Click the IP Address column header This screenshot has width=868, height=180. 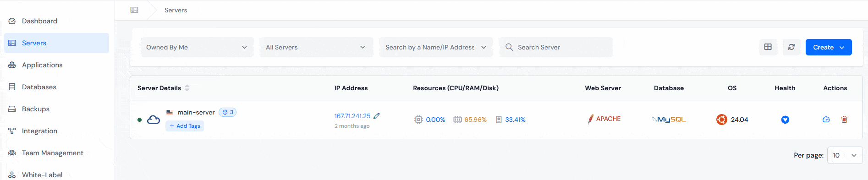(351, 88)
